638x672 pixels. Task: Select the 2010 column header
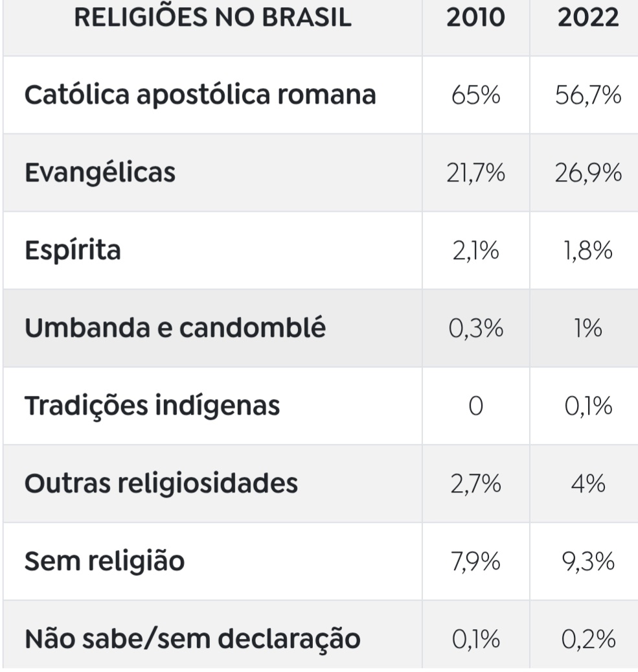tap(475, 18)
